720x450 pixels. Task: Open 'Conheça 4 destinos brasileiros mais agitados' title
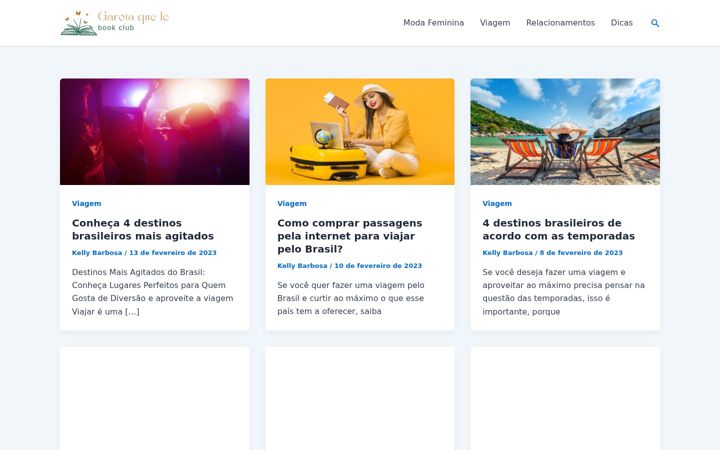tap(143, 230)
